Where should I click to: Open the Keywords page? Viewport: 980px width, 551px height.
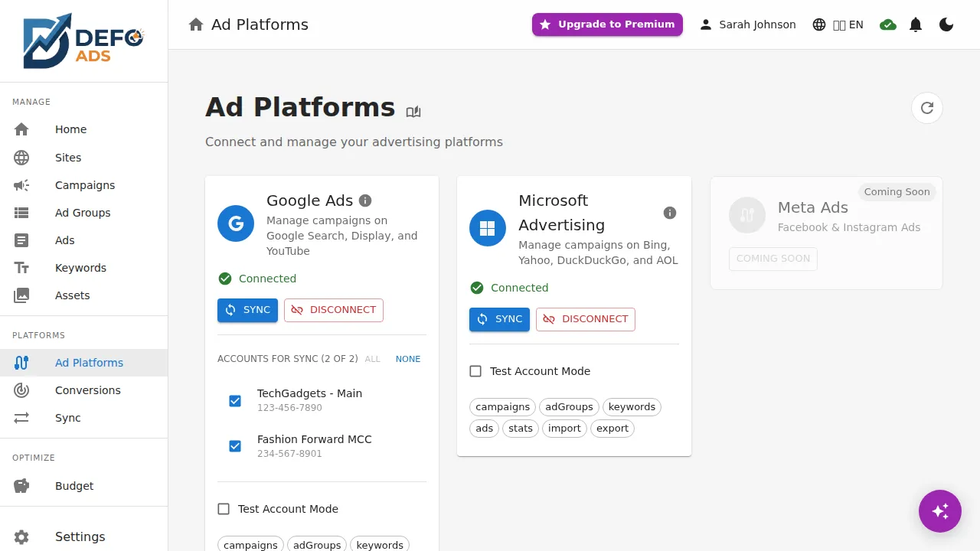click(83, 268)
